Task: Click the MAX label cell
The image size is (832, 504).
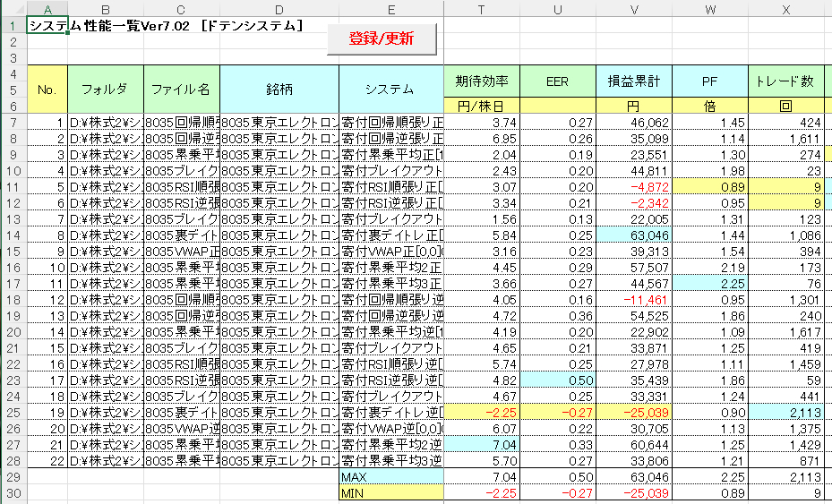Action: [391, 477]
